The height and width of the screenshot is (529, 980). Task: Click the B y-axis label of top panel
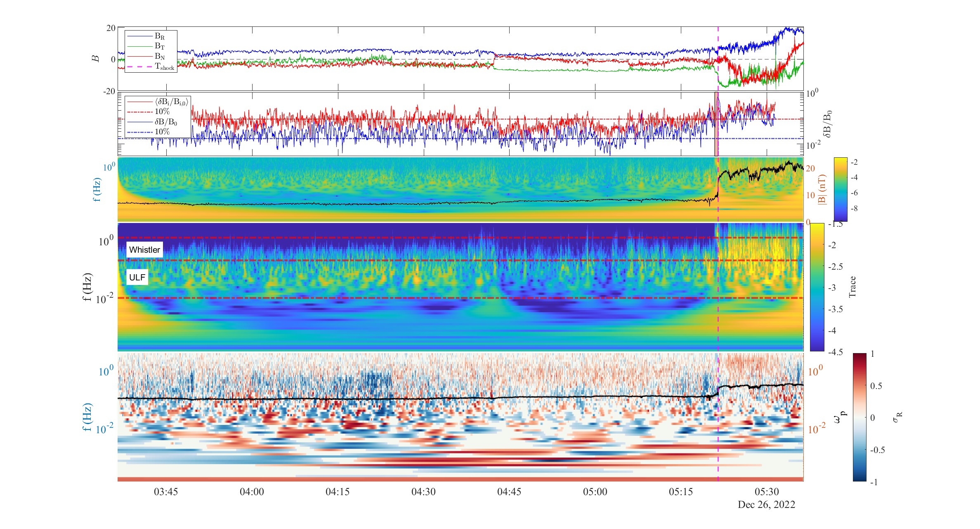[96, 59]
